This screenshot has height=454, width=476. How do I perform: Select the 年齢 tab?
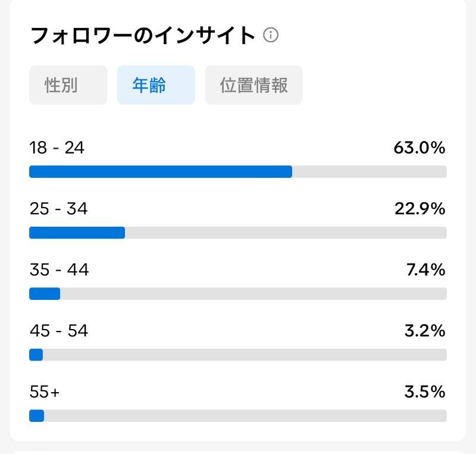pyautogui.click(x=156, y=85)
